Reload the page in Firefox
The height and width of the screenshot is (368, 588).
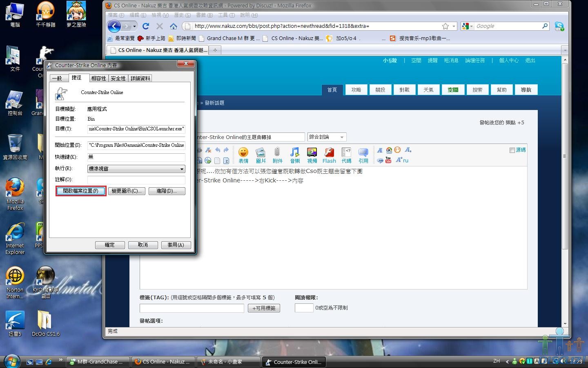coord(146,26)
